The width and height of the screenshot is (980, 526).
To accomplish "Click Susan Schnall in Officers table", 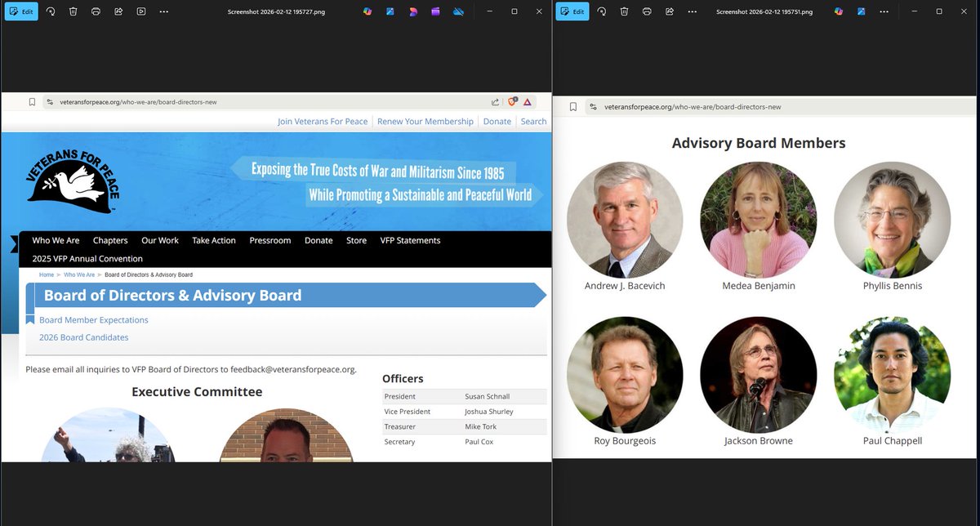I will coord(487,396).
